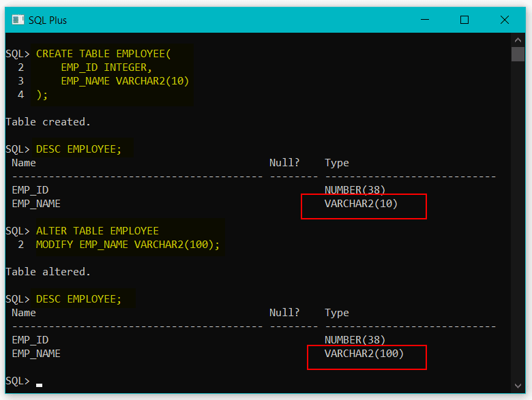Click the 'MODIFY EMP_NAME VARCHAR2(100);' line
The width and height of the screenshot is (532, 400).
click(128, 245)
